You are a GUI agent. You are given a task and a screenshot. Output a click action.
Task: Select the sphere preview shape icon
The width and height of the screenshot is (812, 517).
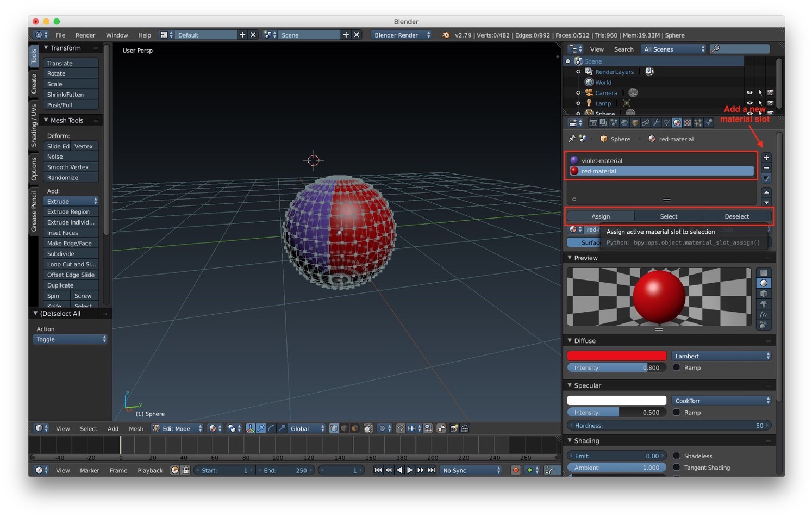[x=764, y=283]
